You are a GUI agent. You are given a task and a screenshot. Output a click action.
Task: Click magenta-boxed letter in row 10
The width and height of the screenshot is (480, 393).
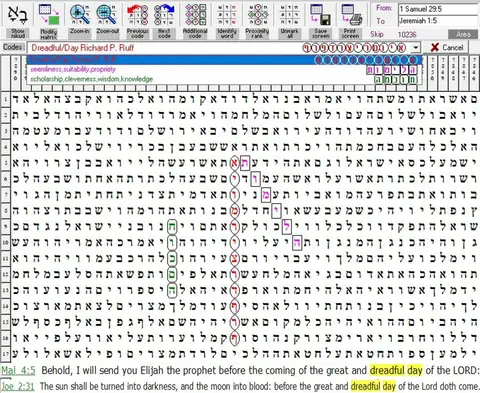point(297,243)
